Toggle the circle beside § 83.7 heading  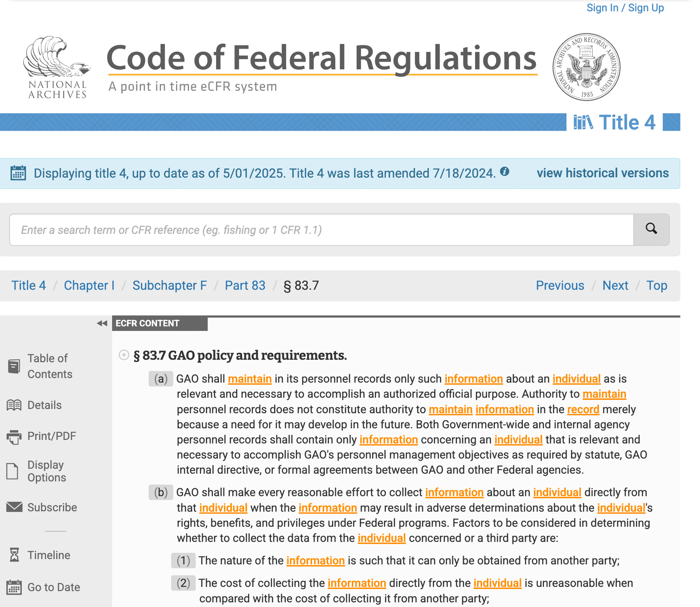coord(124,355)
